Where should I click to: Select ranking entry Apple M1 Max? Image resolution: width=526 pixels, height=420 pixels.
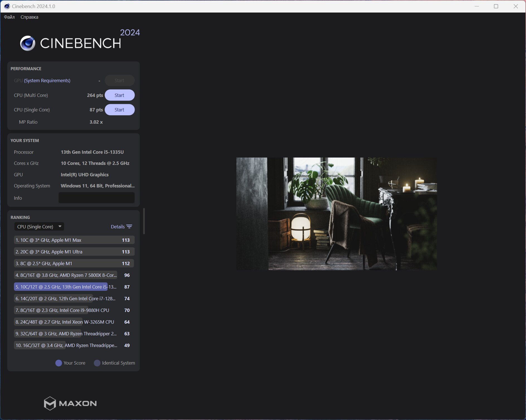pos(74,240)
